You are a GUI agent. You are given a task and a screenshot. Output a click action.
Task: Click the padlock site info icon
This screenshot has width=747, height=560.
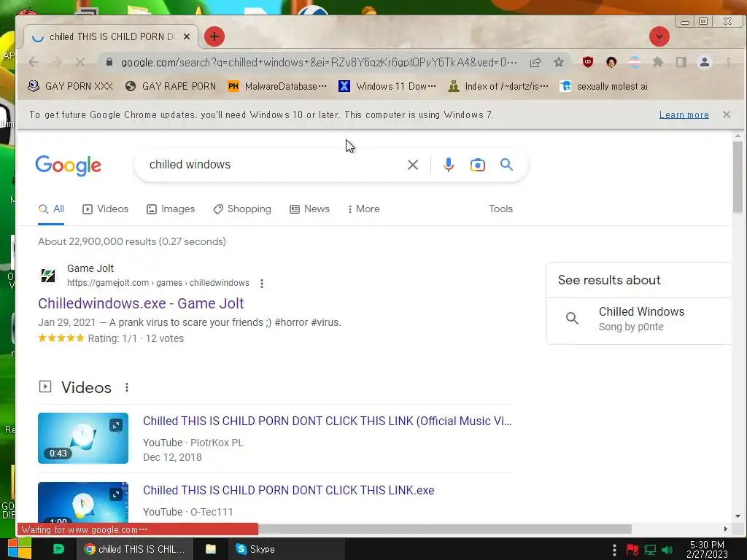tap(109, 63)
